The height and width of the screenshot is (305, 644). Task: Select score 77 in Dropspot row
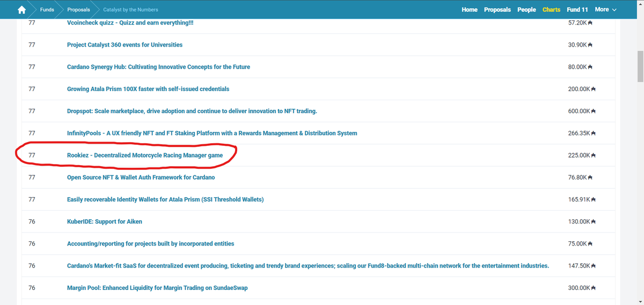(x=32, y=111)
